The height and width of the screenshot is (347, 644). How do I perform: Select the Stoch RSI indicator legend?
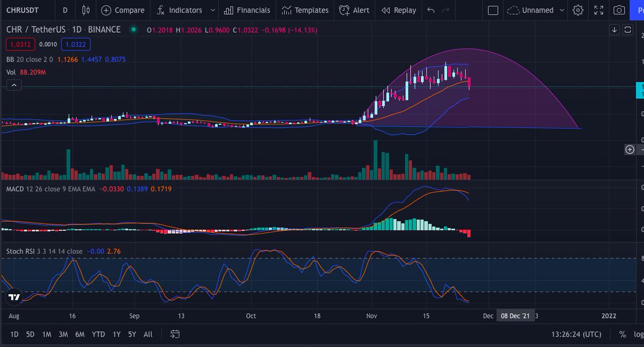click(x=44, y=251)
